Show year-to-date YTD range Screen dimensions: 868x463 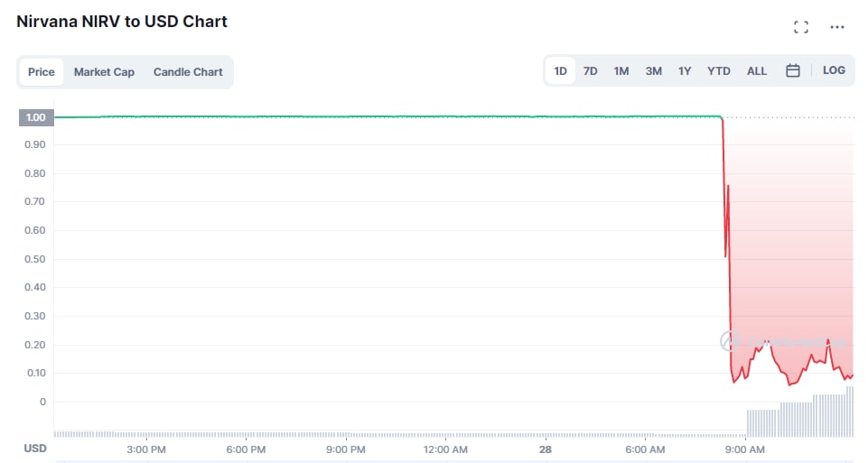[x=719, y=70]
